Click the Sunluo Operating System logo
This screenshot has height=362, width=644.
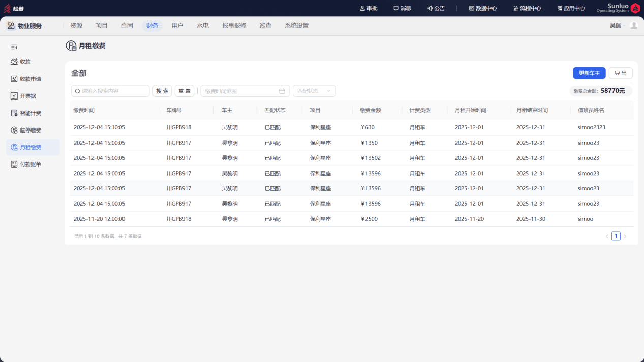(618, 8)
